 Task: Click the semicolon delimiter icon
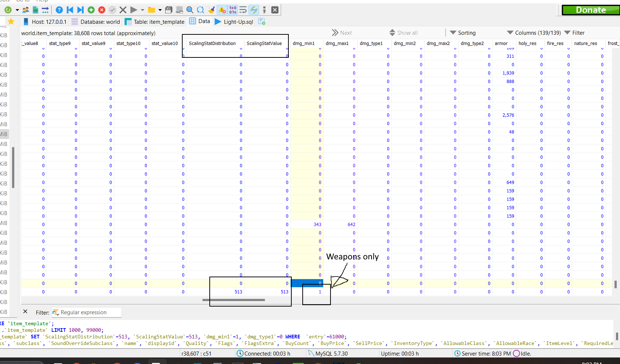[264, 10]
